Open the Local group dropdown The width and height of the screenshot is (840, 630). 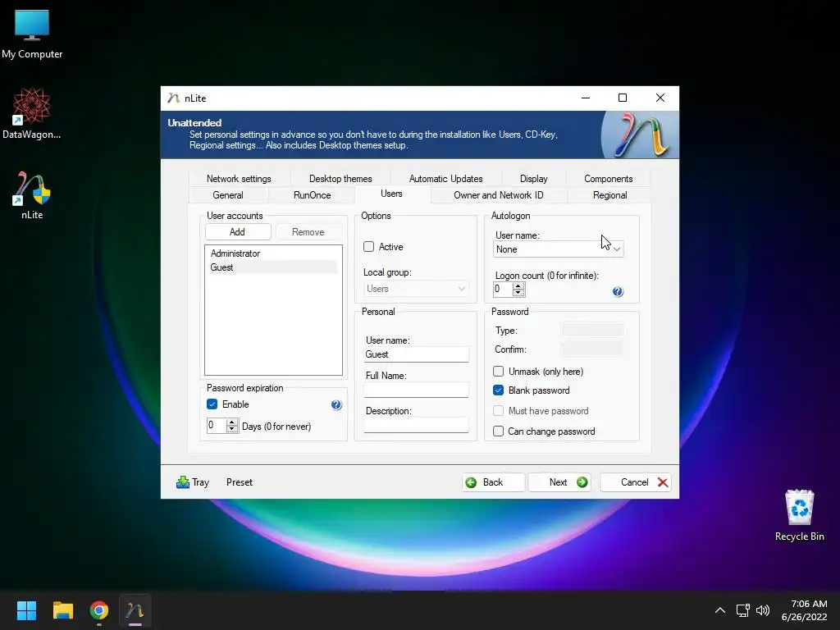tap(416, 289)
